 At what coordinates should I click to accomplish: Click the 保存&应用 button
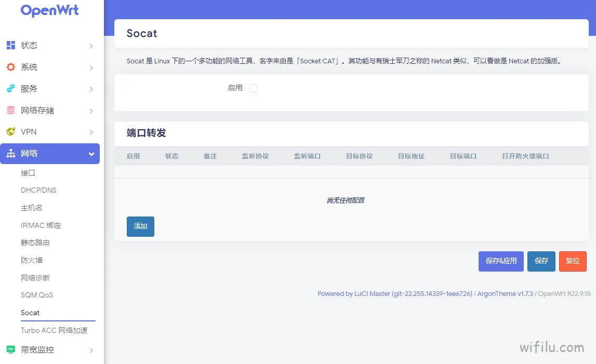click(501, 261)
